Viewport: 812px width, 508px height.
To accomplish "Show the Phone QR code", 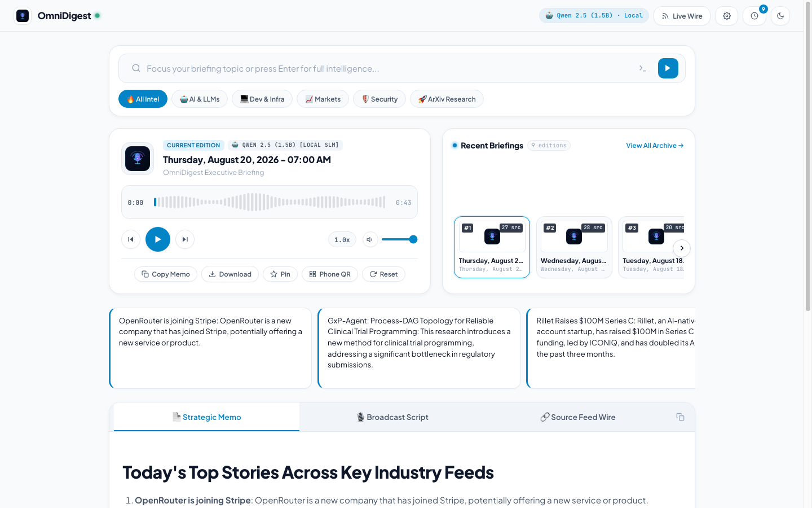I will (x=330, y=274).
